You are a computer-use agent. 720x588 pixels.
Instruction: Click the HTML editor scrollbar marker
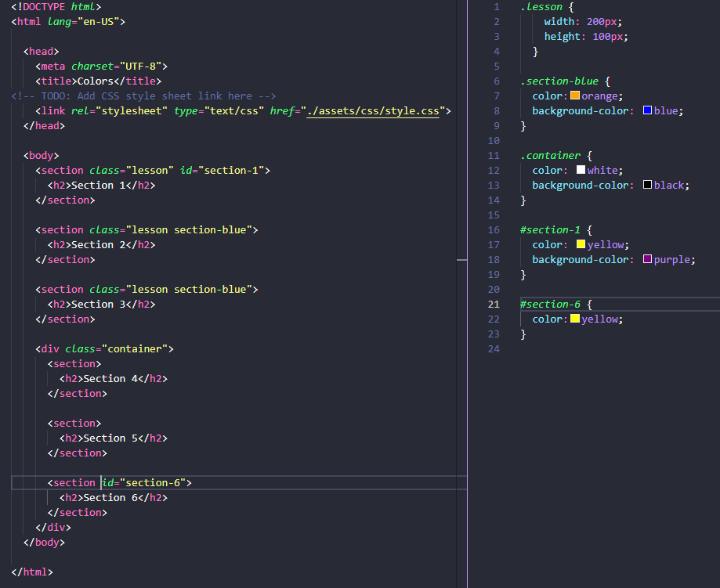click(462, 260)
